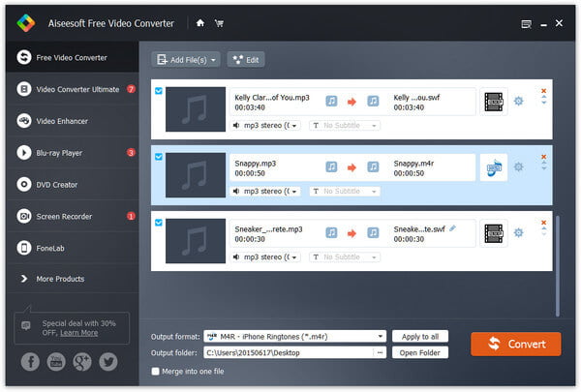Screen dimensions: 581x392
Task: Open the Facebook social icon
Action: click(30, 361)
